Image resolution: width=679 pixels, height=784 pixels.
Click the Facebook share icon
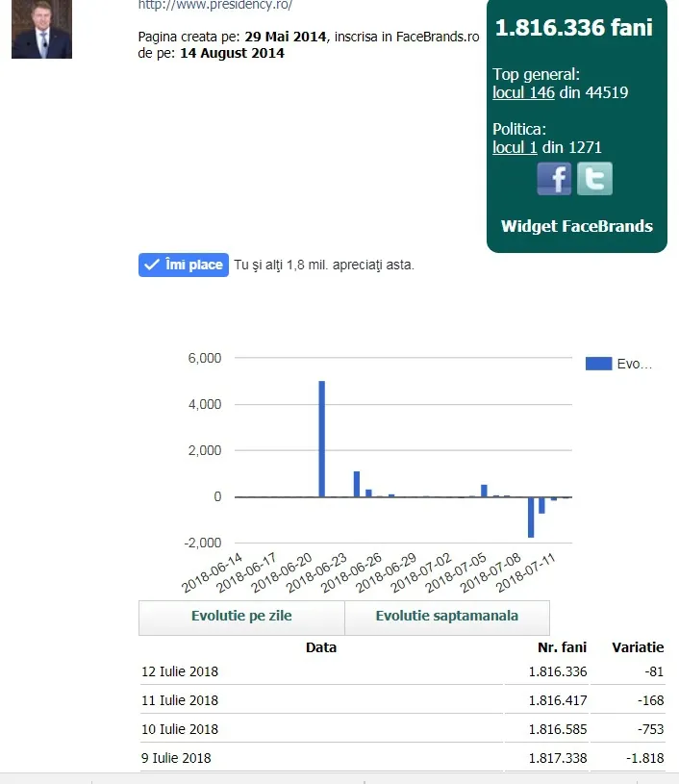(x=554, y=179)
